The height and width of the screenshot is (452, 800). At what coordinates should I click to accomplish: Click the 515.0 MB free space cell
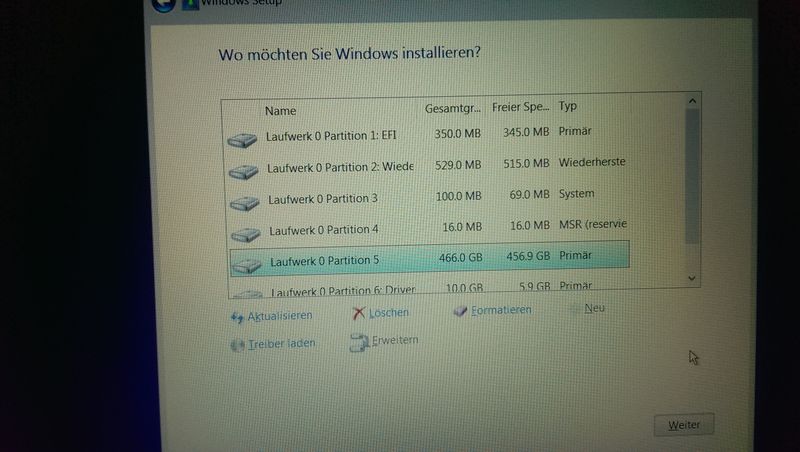527,163
